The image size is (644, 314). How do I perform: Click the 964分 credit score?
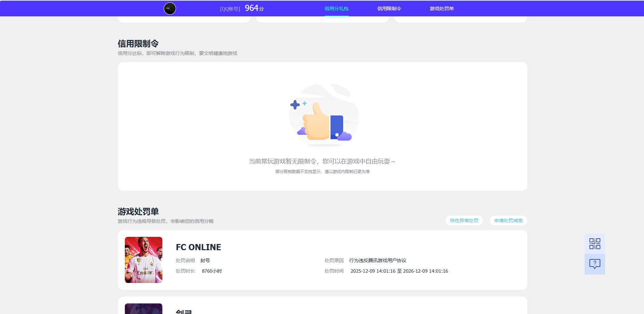click(254, 8)
